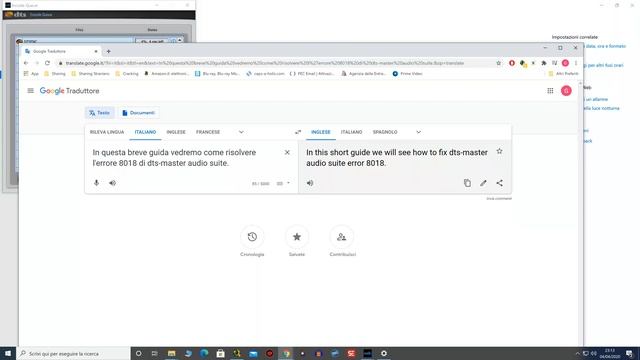
Task: Open Settings gear on taskbar
Action: 384,353
